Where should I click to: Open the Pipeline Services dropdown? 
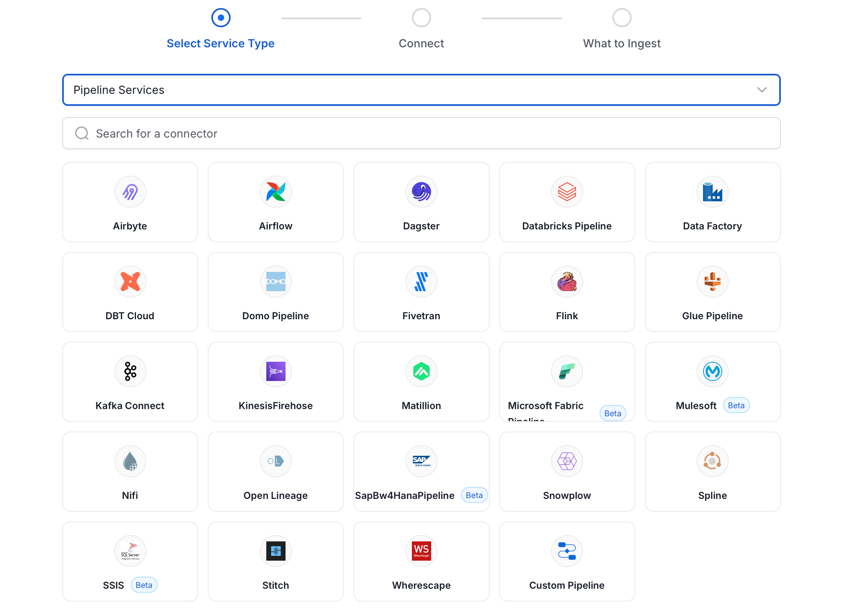421,90
